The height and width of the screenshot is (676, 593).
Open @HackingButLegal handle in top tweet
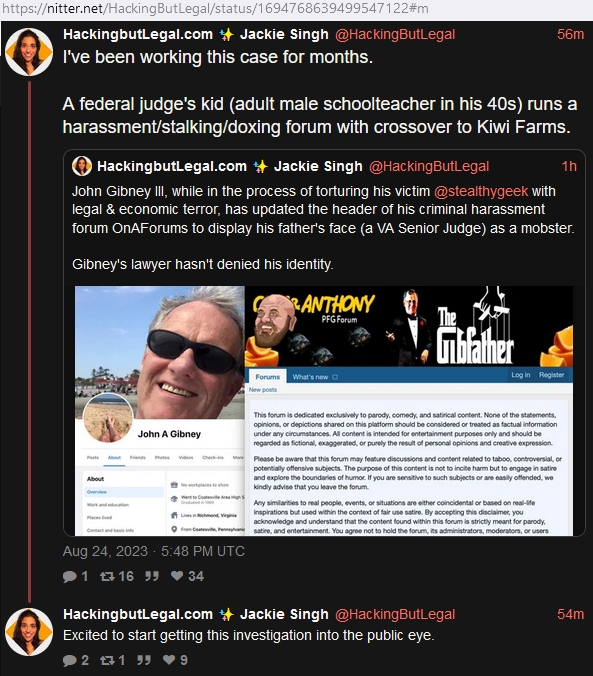395,34
